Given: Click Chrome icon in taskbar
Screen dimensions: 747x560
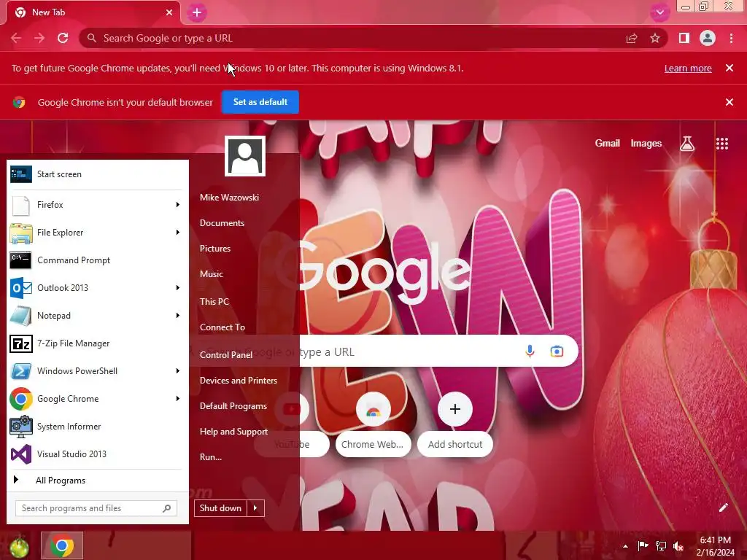Looking at the screenshot, I should [62, 545].
